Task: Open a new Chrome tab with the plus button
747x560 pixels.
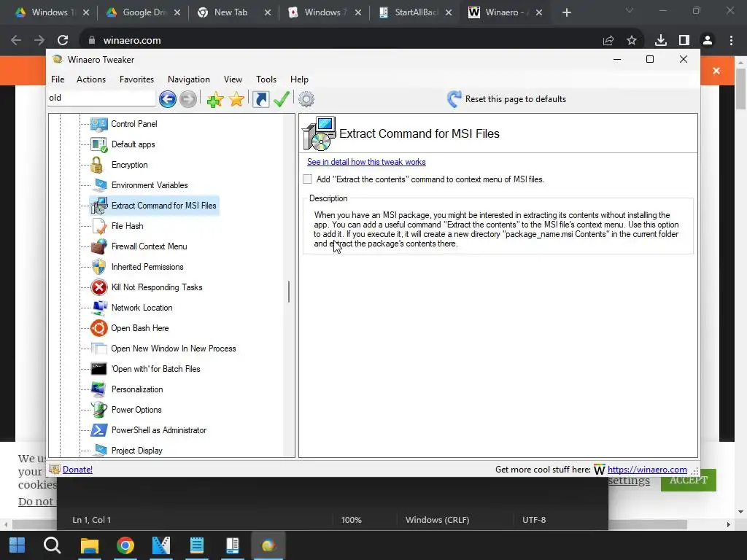Action: click(x=566, y=12)
